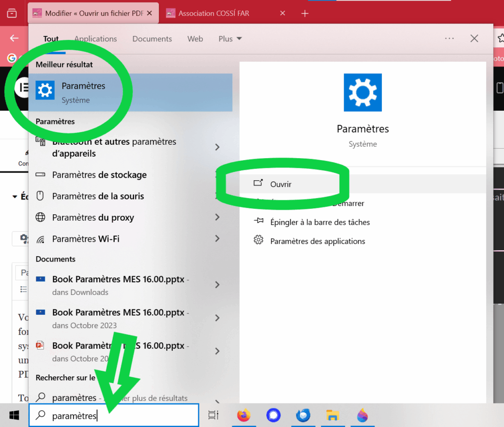
Task: Expand chevron for Bluetooth et autres paramètres
Action: pyautogui.click(x=217, y=147)
